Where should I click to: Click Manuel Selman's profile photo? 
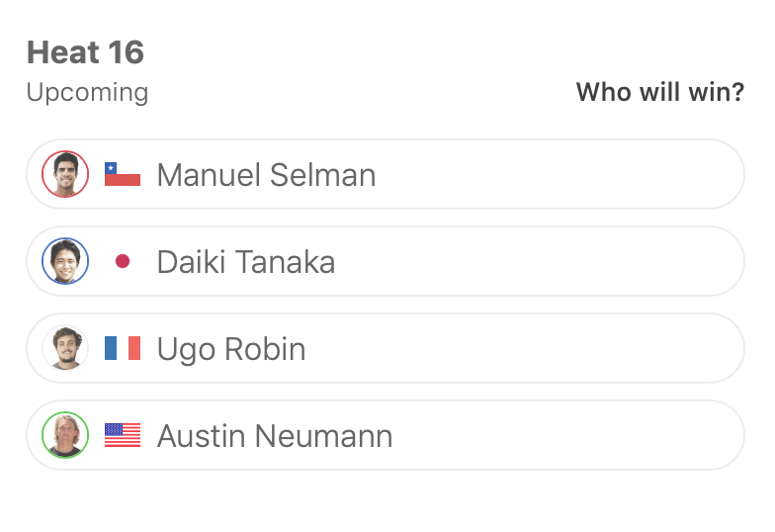tap(65, 175)
